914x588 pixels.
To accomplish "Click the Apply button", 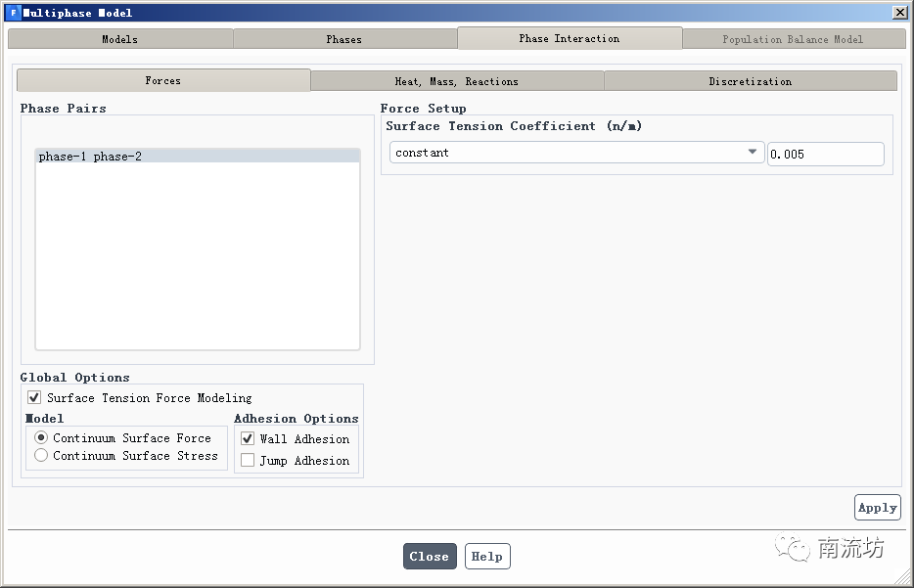I will pyautogui.click(x=877, y=508).
